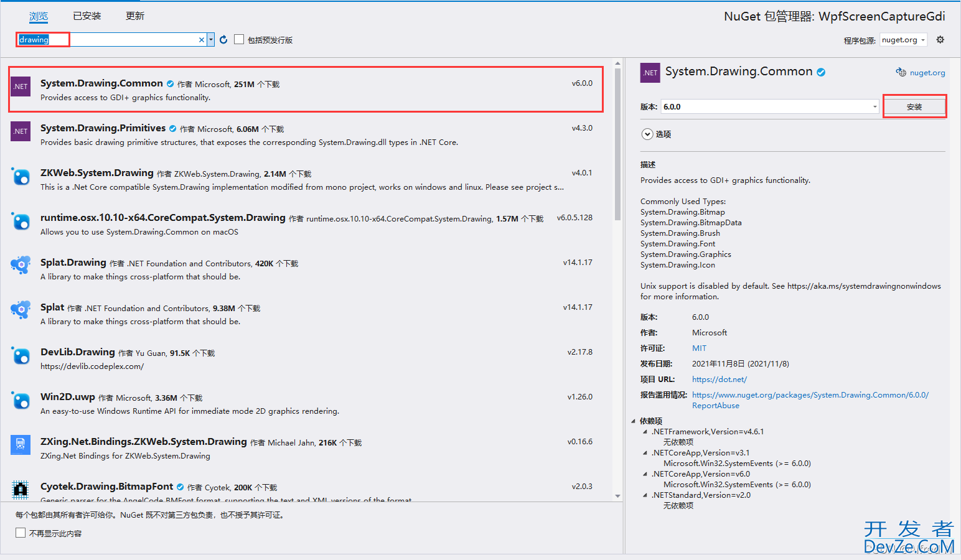Clear the search box text
This screenshot has width=961, height=560.
tap(201, 40)
